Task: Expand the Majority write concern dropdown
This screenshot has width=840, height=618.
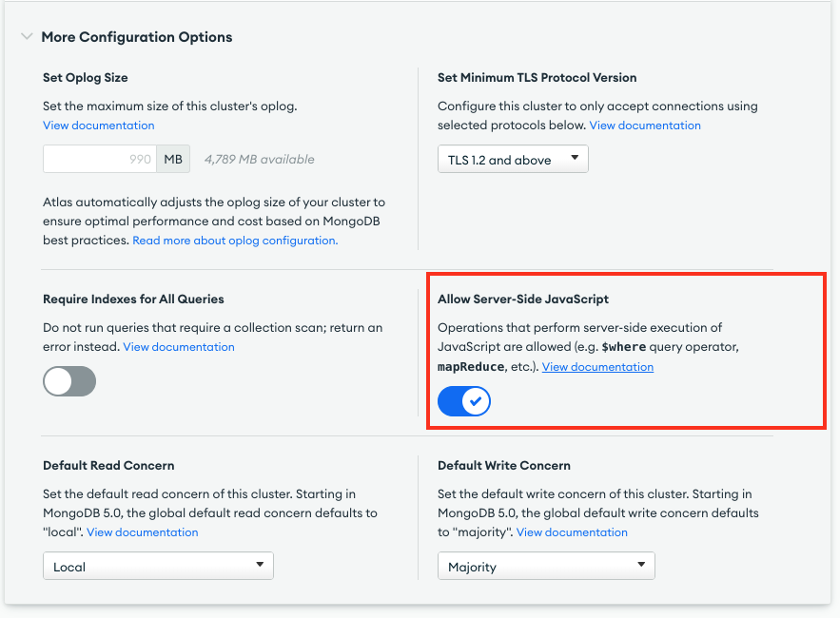Action: tap(546, 567)
